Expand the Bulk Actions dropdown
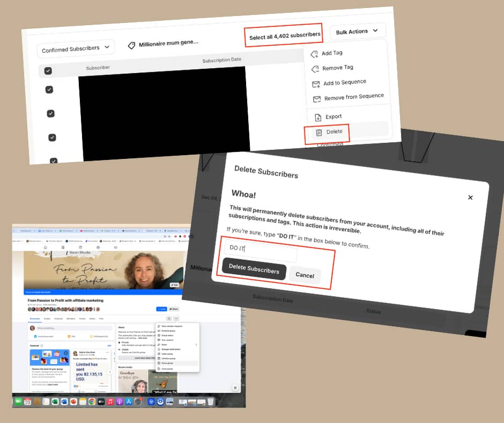Viewport: 504px width, 423px height. pyautogui.click(x=357, y=32)
